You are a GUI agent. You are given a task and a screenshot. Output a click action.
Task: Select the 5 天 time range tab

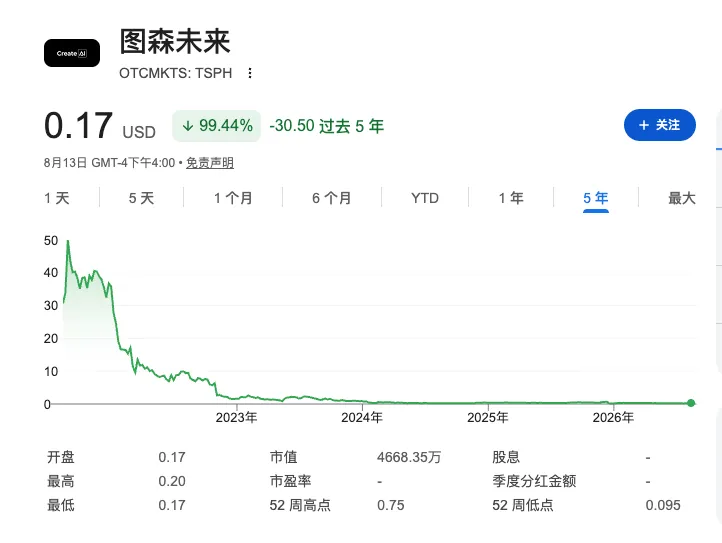click(x=141, y=198)
